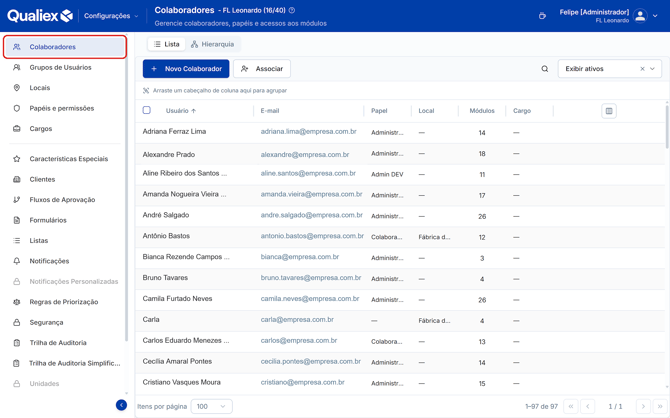Viewport: 670px width, 418px height.
Task: Click the Qualiex logo
Action: pyautogui.click(x=40, y=16)
